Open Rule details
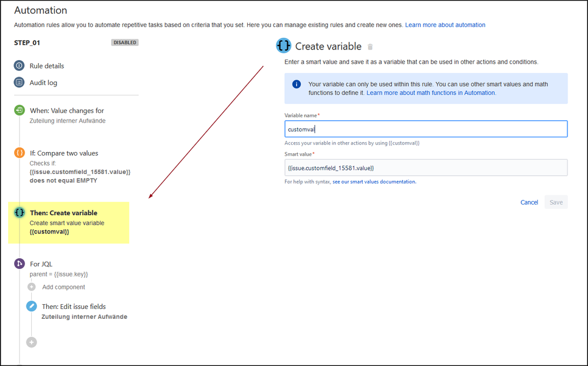588x366 pixels. 47,65
